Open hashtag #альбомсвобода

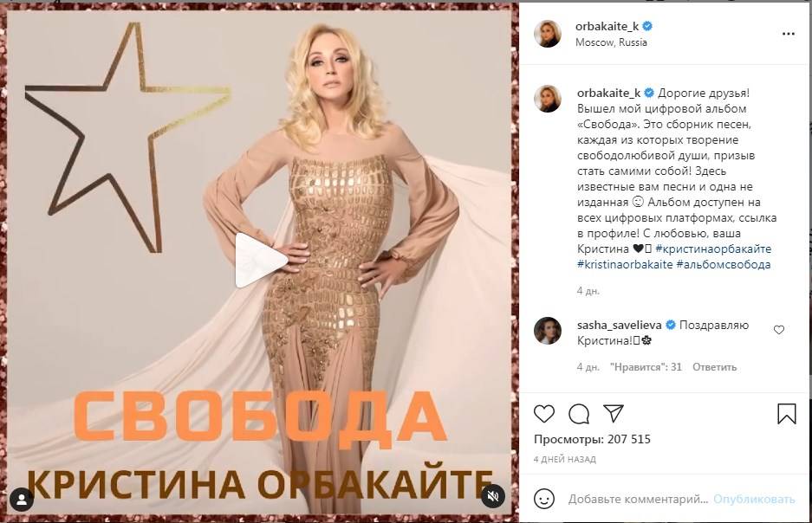(x=723, y=264)
